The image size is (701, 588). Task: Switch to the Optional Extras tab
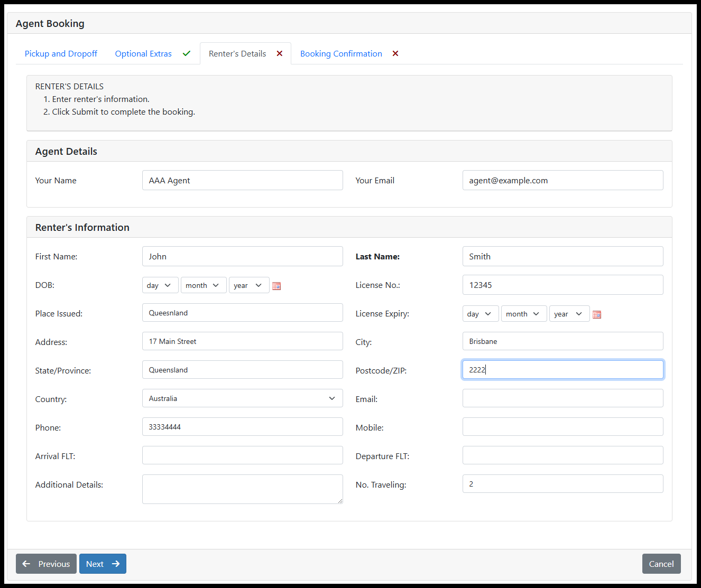pos(143,54)
